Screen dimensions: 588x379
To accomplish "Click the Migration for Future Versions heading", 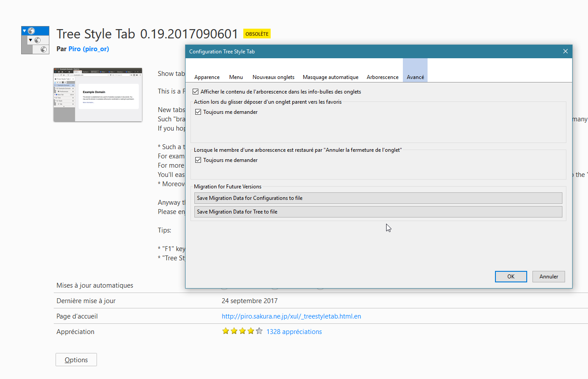I will coord(227,187).
